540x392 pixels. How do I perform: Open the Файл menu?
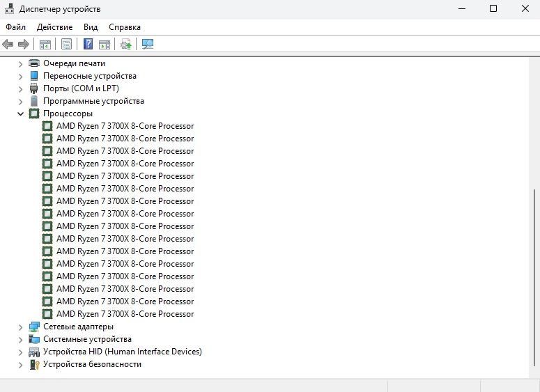pyautogui.click(x=16, y=27)
